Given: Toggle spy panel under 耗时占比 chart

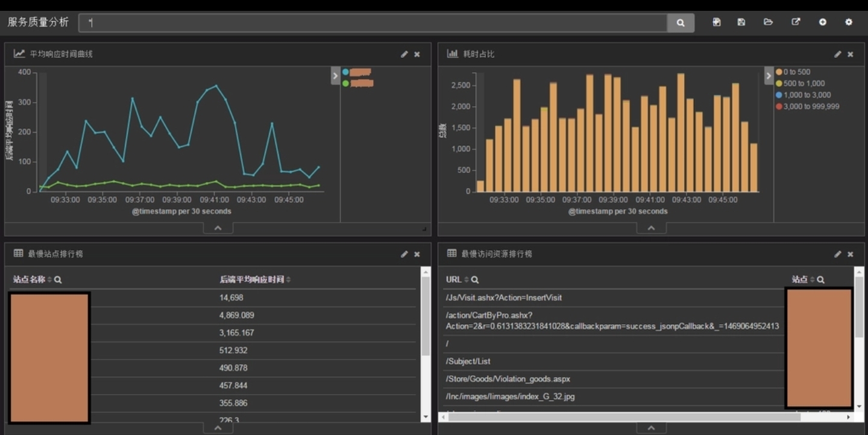Looking at the screenshot, I should pyautogui.click(x=652, y=228).
